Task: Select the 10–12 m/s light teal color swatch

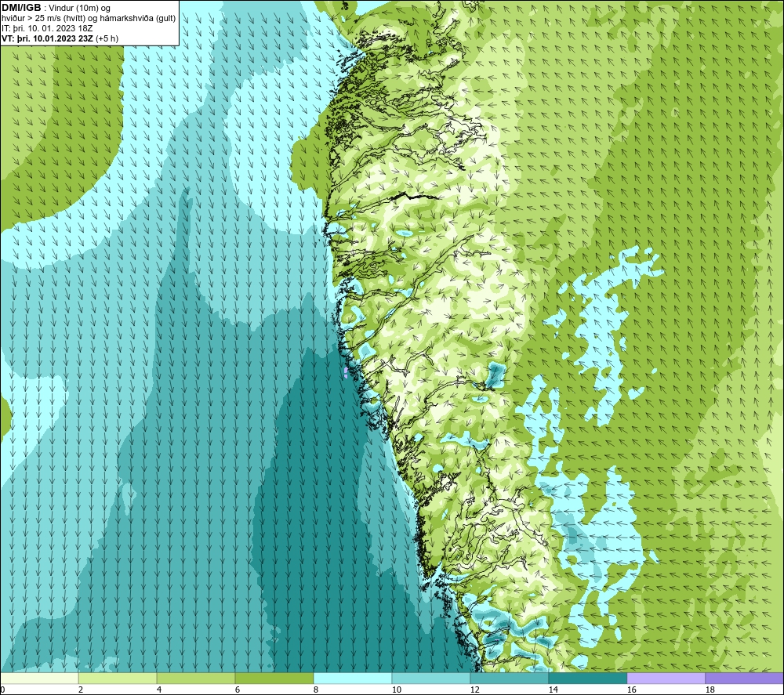Action: click(431, 678)
